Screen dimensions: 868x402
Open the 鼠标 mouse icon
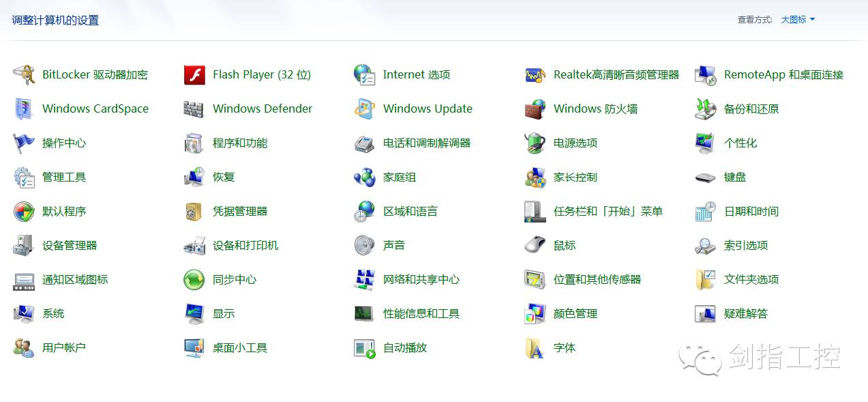tap(535, 245)
